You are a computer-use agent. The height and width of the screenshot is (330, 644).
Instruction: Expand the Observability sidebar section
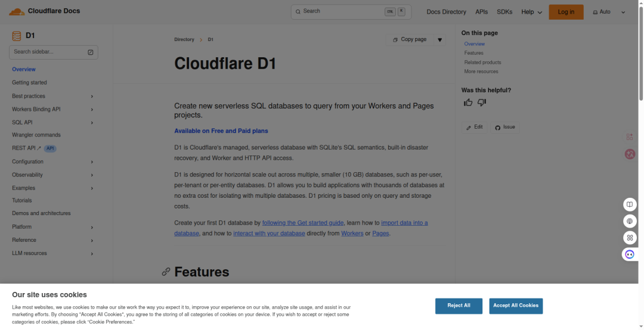[x=92, y=175]
